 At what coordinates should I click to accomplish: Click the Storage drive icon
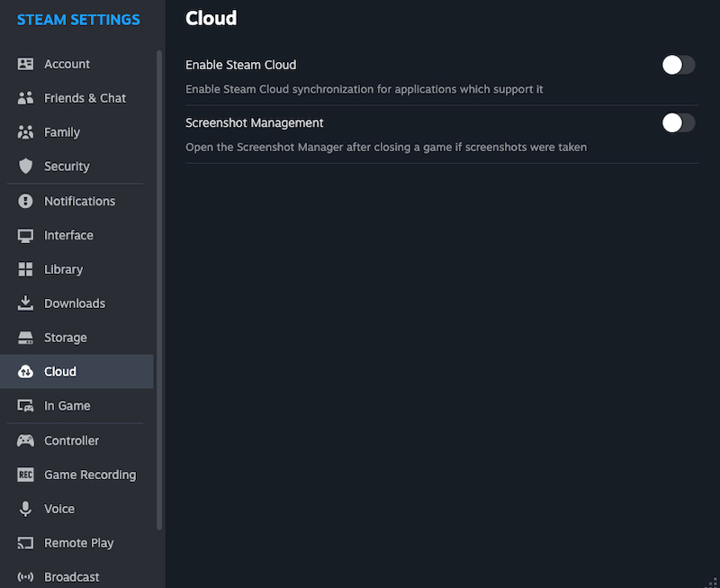coord(25,338)
